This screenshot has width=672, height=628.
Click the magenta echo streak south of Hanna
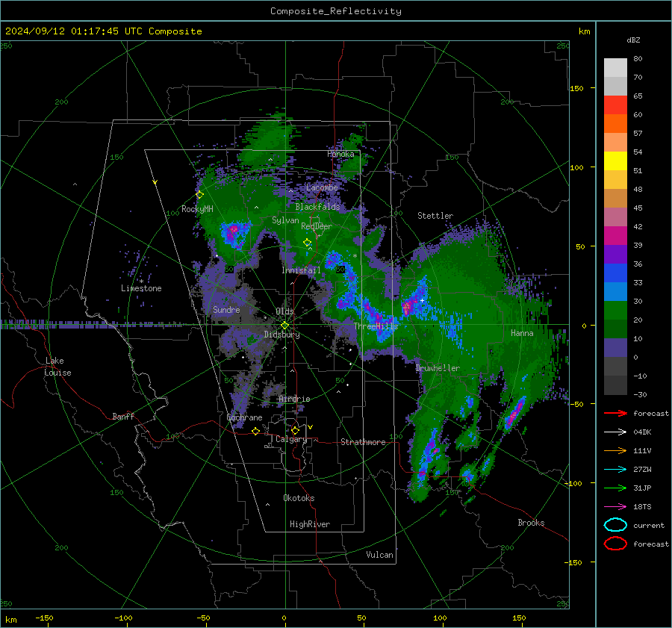pyautogui.click(x=514, y=412)
